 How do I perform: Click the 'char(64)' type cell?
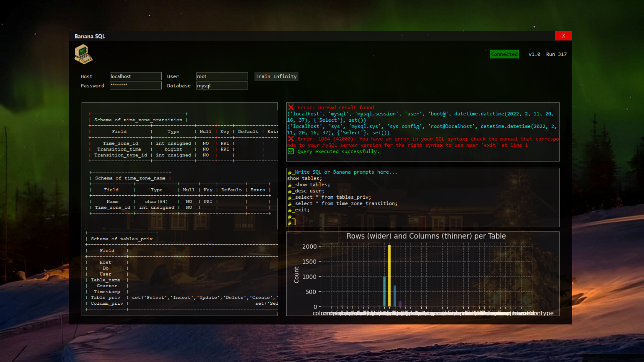[x=156, y=202]
